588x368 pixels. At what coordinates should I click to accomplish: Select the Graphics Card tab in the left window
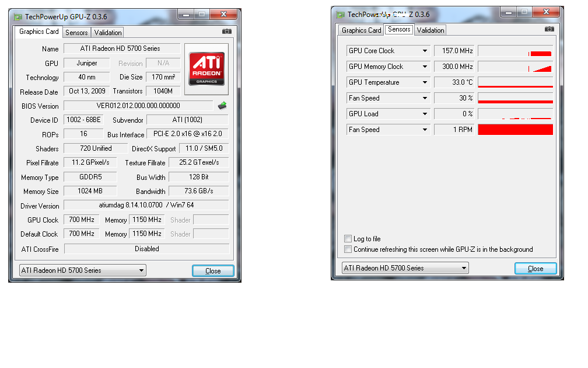[39, 32]
